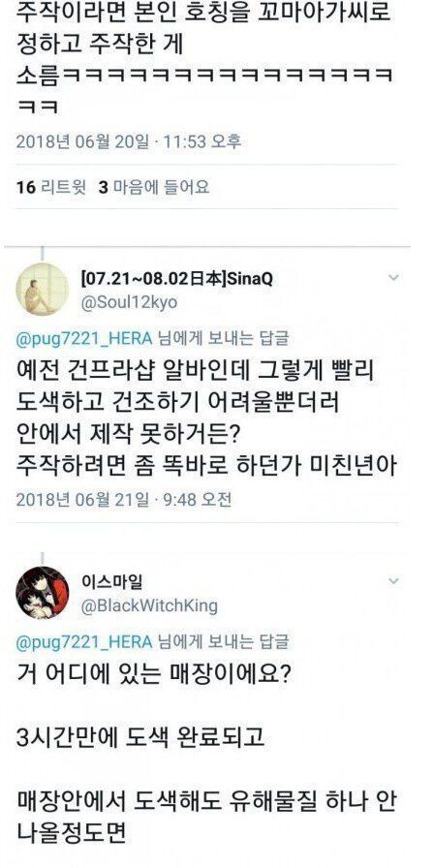The image size is (434, 868).
Task: Open @pug7221_HERA mention in 이스마일's reply
Action: point(84,641)
